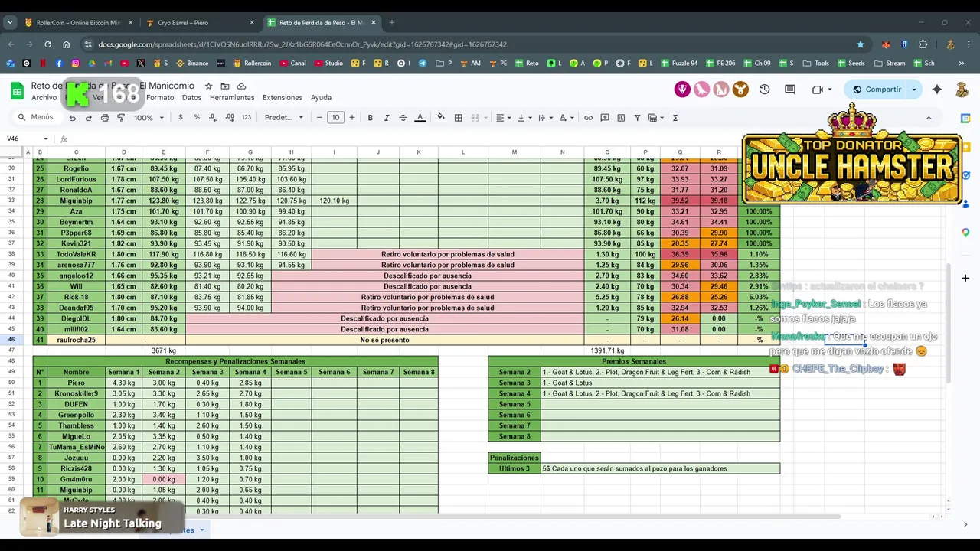This screenshot has height=551, width=980.
Task: Open the Seeds bookmark
Action: 851,64
